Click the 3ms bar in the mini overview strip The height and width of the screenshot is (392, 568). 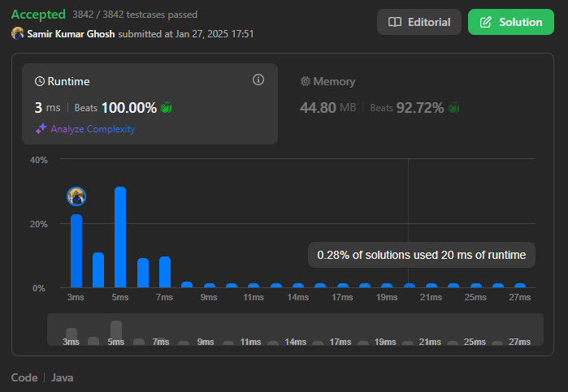(72, 335)
